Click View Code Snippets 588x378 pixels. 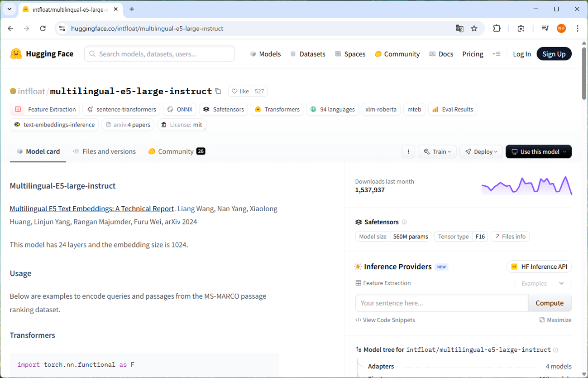(x=385, y=320)
